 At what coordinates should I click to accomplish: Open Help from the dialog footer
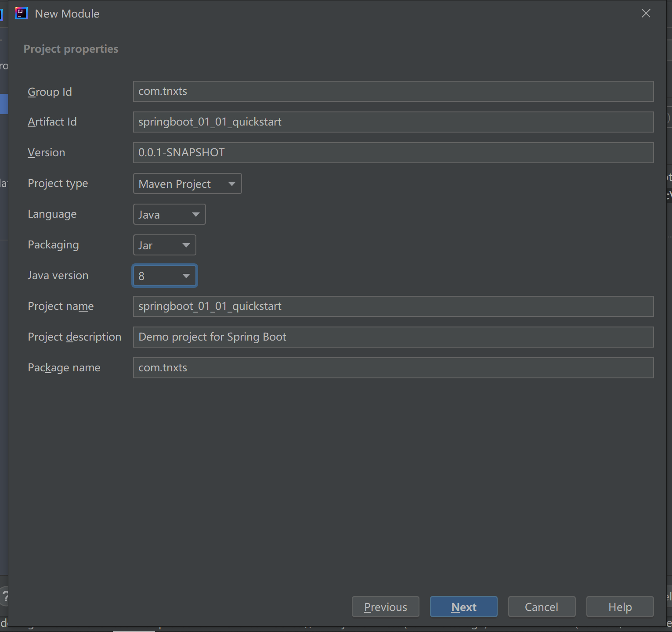click(620, 607)
